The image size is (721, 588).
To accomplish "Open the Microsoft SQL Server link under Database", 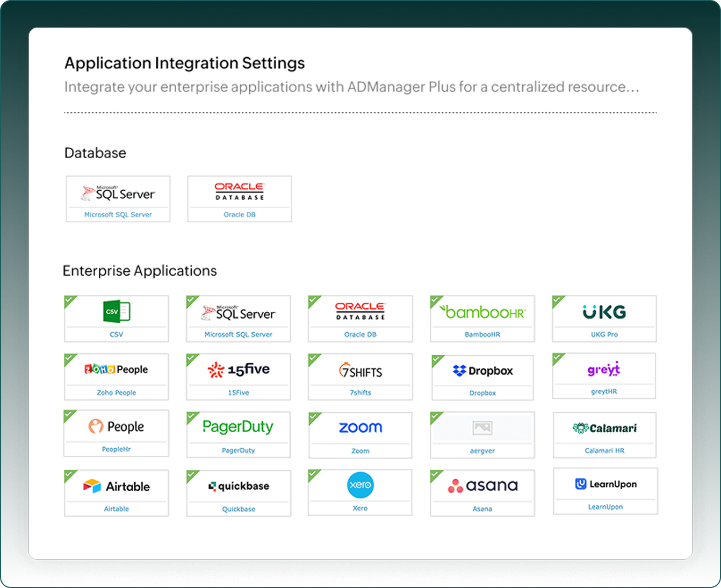I will [118, 214].
